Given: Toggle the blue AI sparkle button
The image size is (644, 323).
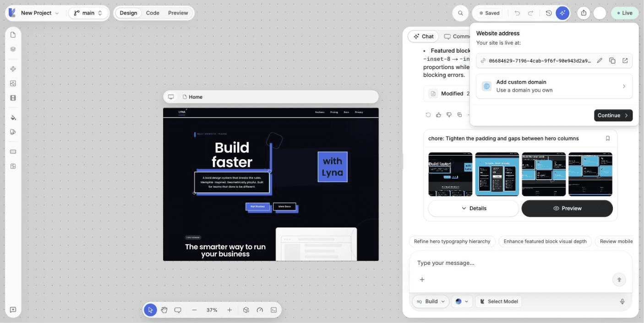Looking at the screenshot, I should 562,13.
